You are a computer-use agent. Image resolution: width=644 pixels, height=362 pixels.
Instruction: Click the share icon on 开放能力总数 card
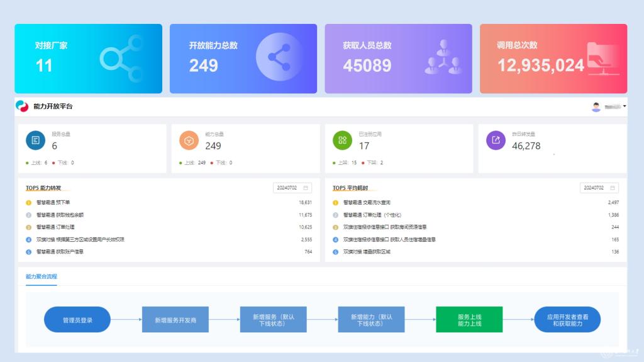tap(279, 57)
